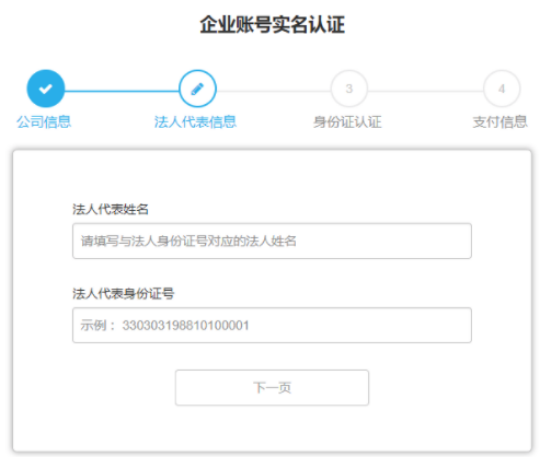
Task: Jump to 支付信息 step label
Action: pos(500,122)
